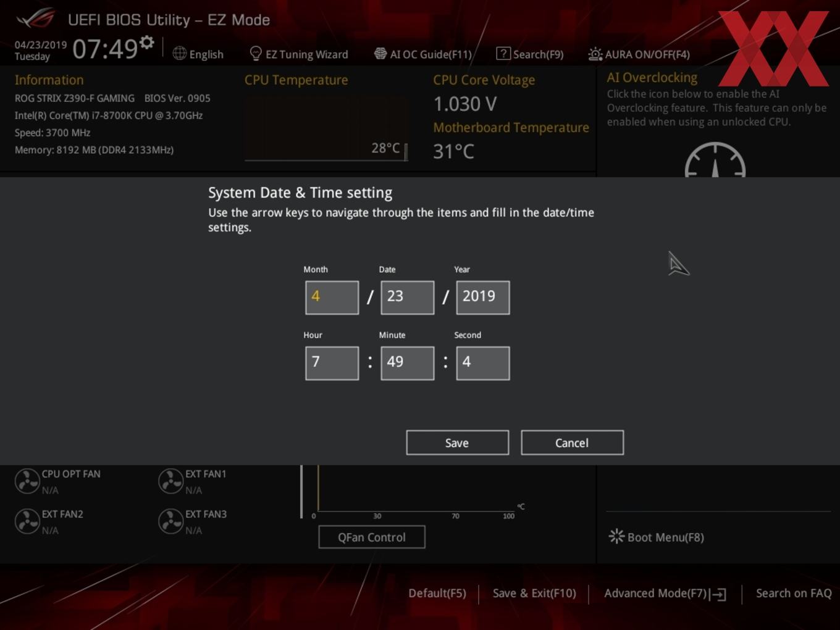Click the CPU OPT FAN icon
The image size is (840, 630).
click(x=27, y=481)
